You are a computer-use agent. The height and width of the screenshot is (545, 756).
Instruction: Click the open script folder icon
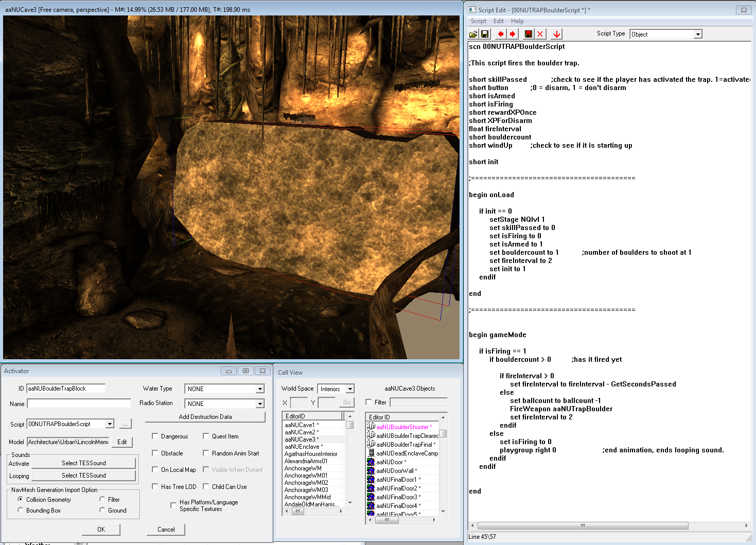pos(473,34)
